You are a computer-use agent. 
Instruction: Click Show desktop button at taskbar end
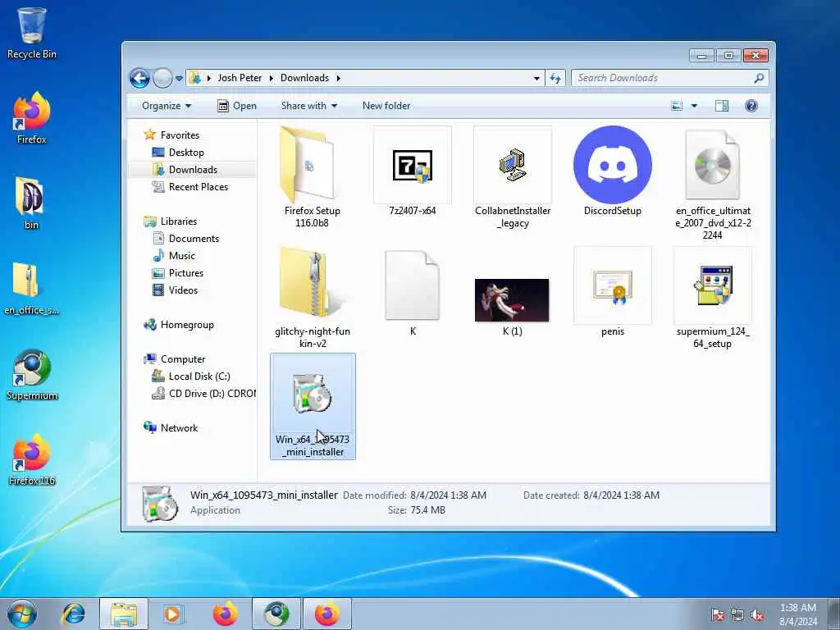point(834,614)
